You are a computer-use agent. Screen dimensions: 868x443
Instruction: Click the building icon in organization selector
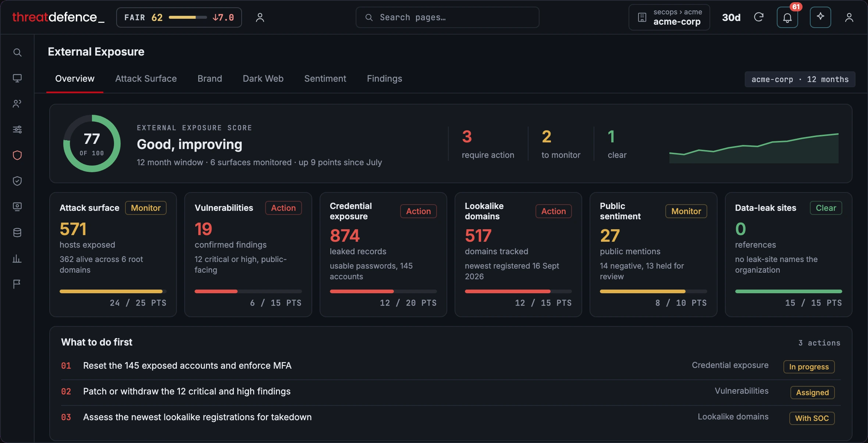pos(642,17)
